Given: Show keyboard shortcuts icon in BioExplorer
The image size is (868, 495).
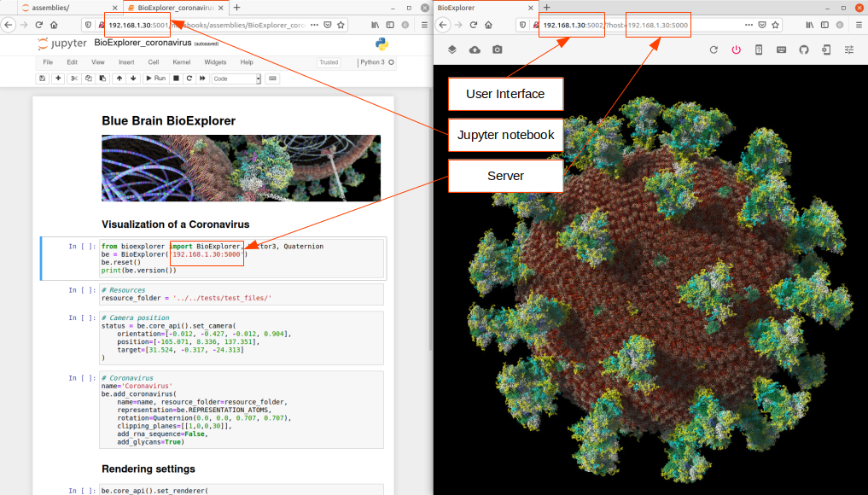Looking at the screenshot, I should (x=781, y=49).
